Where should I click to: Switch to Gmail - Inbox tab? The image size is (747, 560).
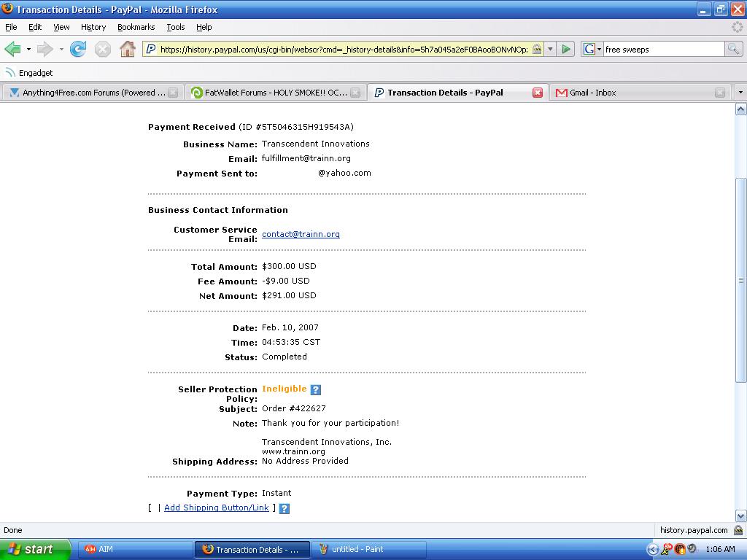639,93
